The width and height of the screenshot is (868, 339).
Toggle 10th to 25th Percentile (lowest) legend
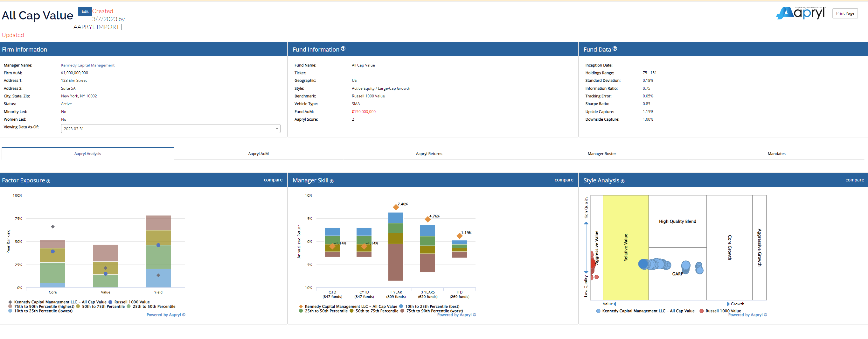point(40,311)
